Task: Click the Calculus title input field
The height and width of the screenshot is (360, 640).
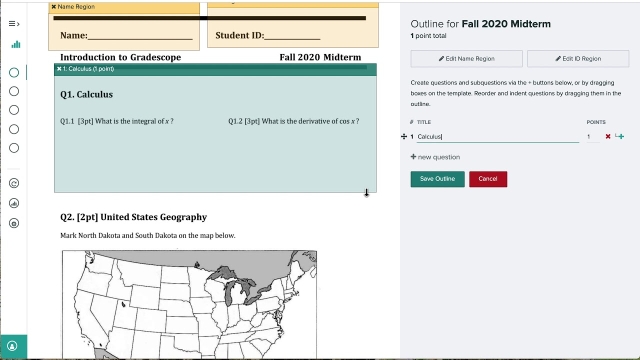Action: (x=498, y=137)
